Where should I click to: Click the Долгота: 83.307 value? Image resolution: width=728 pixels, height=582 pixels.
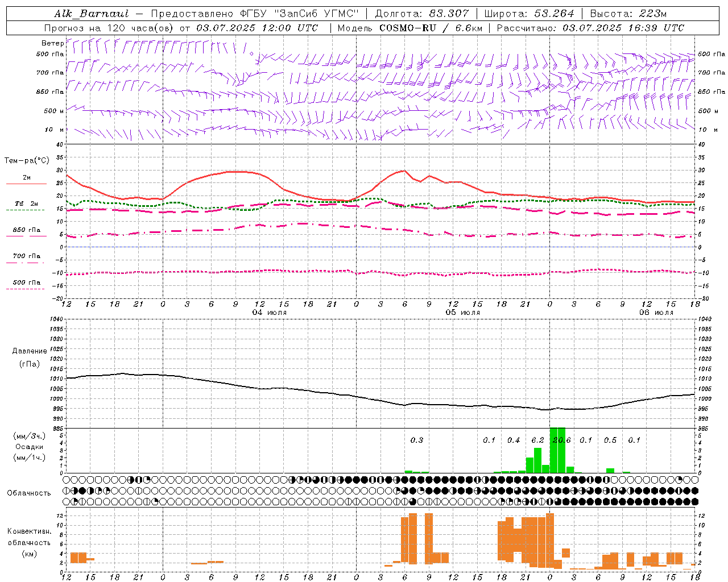(x=422, y=14)
